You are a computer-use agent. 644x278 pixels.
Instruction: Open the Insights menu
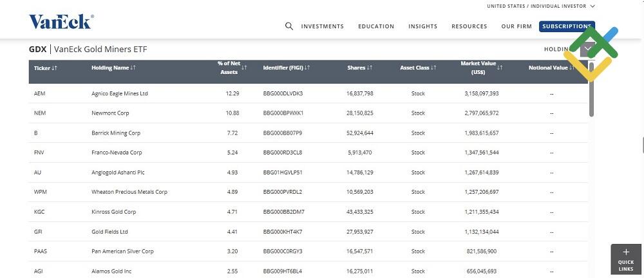pos(422,26)
